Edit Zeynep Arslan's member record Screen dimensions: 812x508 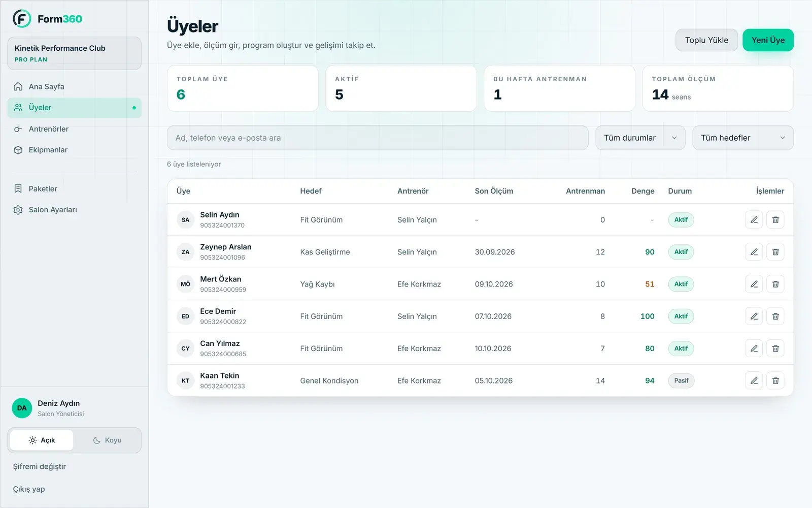click(754, 252)
